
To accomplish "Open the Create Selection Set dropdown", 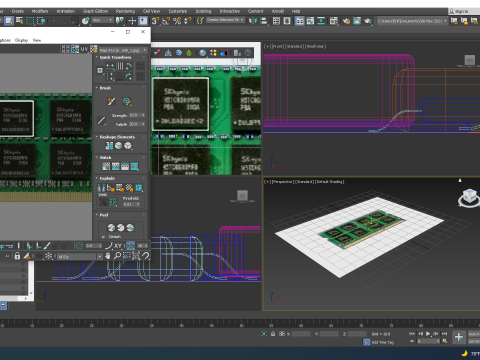I will click(225, 20).
